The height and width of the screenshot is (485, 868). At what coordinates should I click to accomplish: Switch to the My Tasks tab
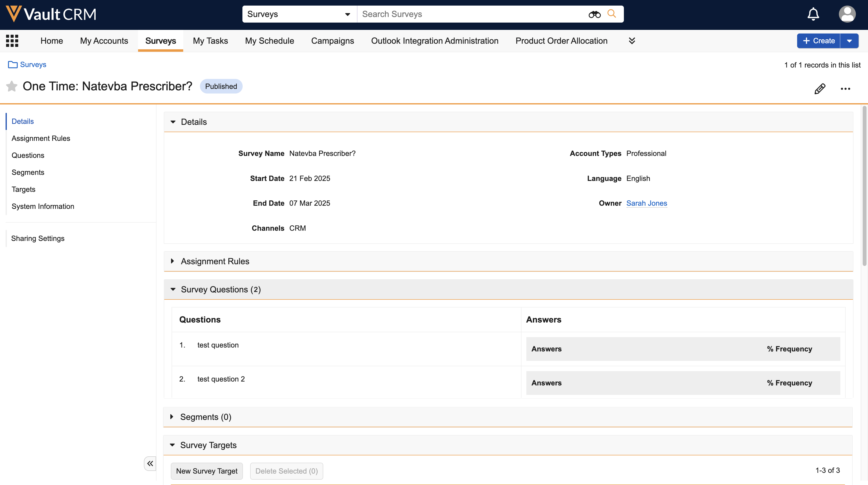coord(210,41)
